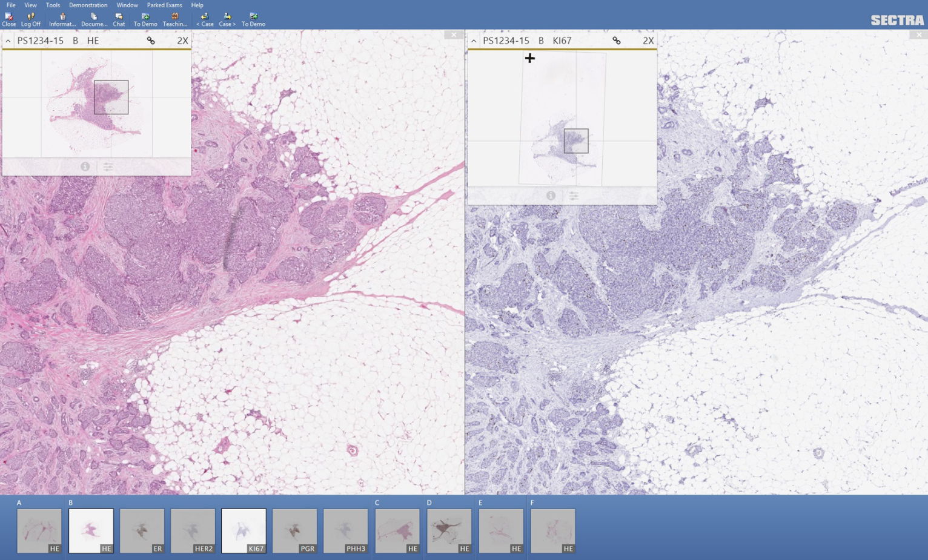Collapse the KI67 overview panel header
The width and height of the screenshot is (928, 560).
(x=474, y=41)
